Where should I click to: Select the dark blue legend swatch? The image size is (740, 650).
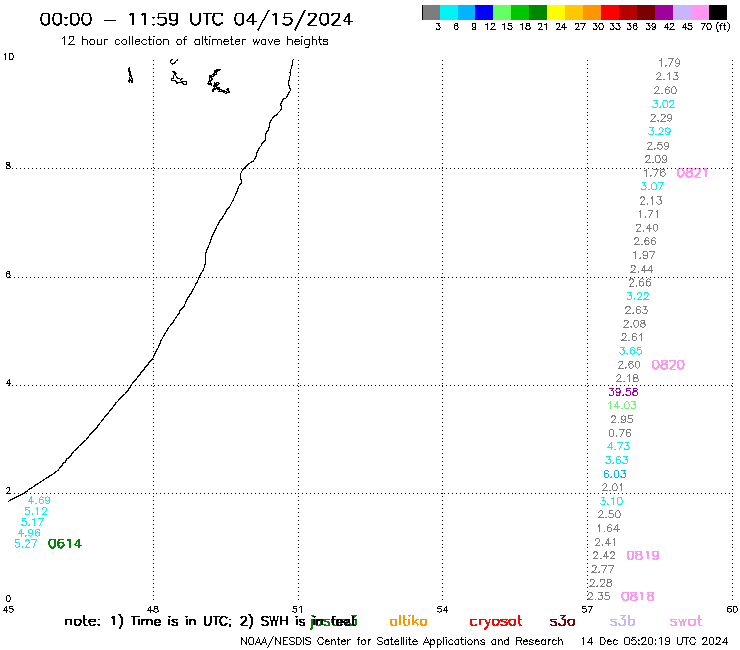pyautogui.click(x=484, y=12)
